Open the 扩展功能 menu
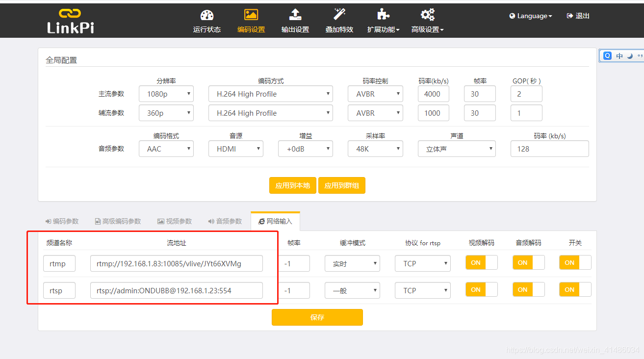The width and height of the screenshot is (644, 359). point(383,29)
